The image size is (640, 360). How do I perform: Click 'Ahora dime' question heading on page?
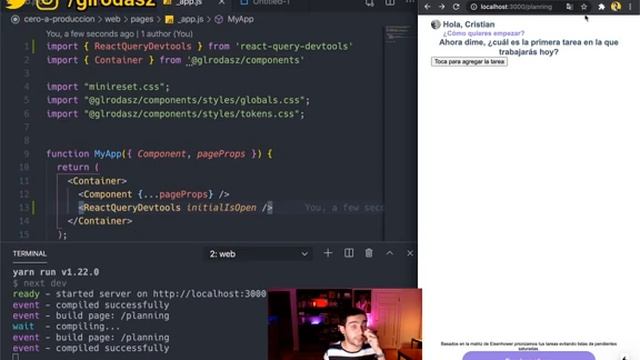529,47
